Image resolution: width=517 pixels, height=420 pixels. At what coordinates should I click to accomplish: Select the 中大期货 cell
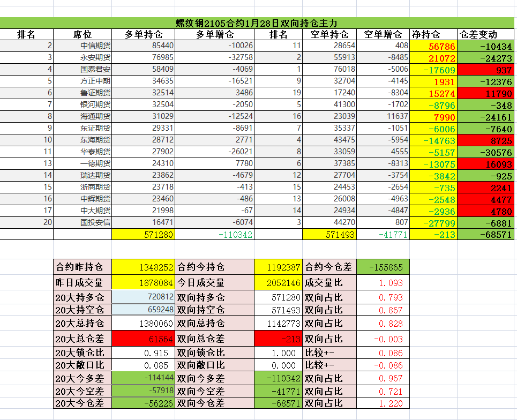coord(83,211)
